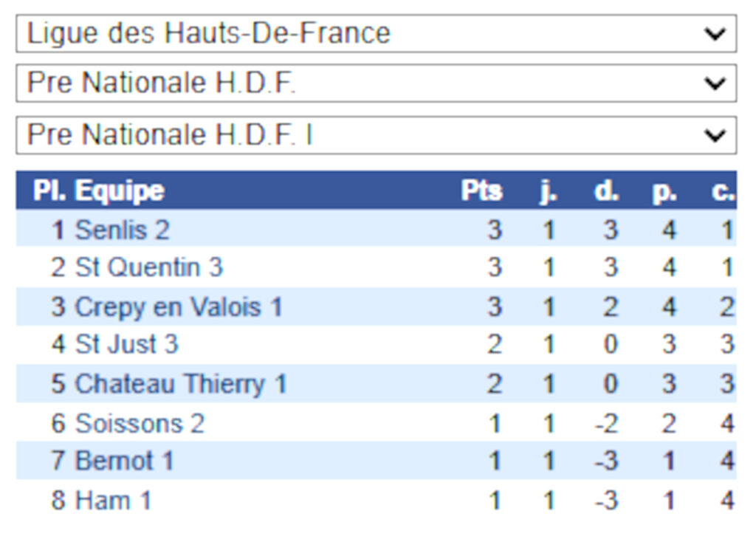
Task: Click the j. column header
Action: 548,190
